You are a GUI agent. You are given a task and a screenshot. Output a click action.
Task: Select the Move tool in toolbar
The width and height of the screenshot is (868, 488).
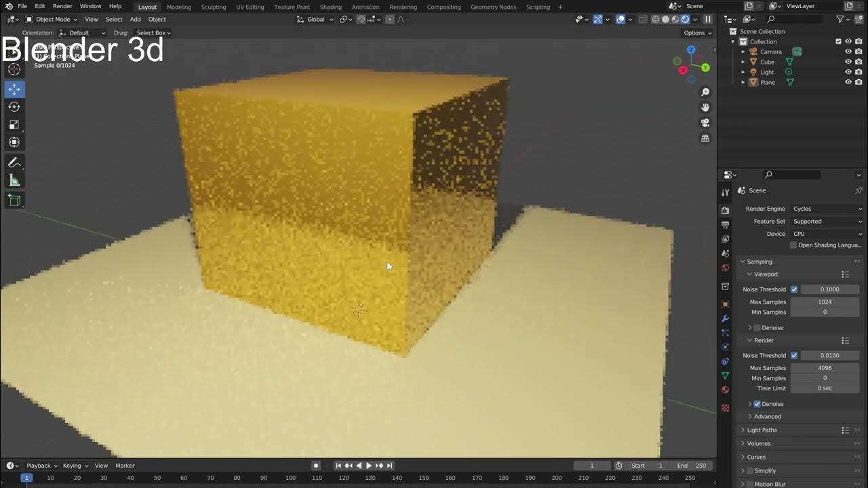click(14, 89)
